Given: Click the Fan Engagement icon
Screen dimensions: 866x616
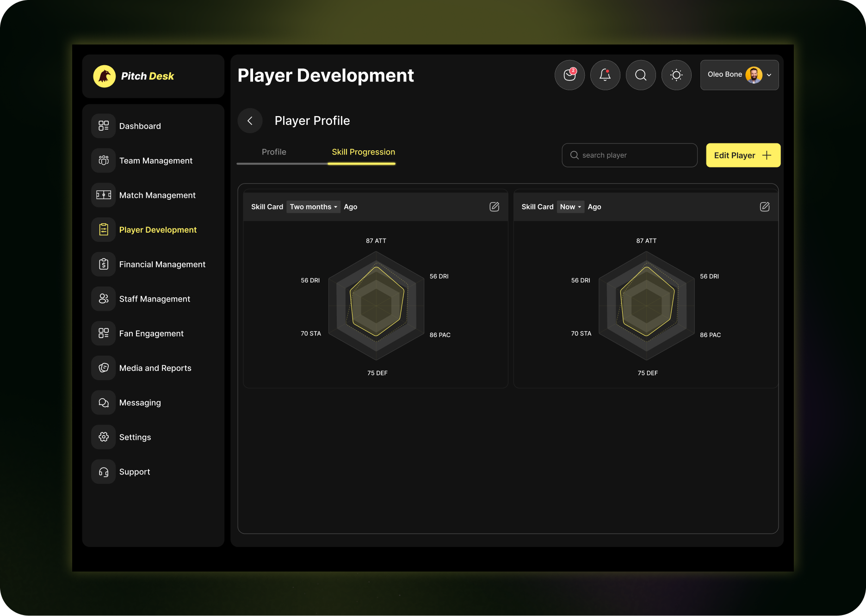Looking at the screenshot, I should 104,333.
